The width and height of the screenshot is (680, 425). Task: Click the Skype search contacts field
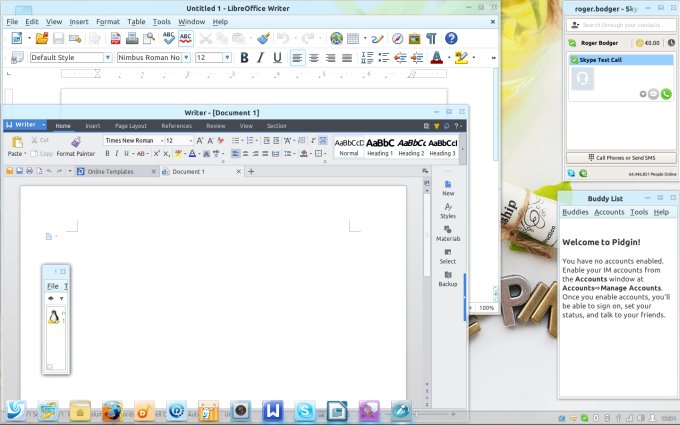tap(621, 23)
